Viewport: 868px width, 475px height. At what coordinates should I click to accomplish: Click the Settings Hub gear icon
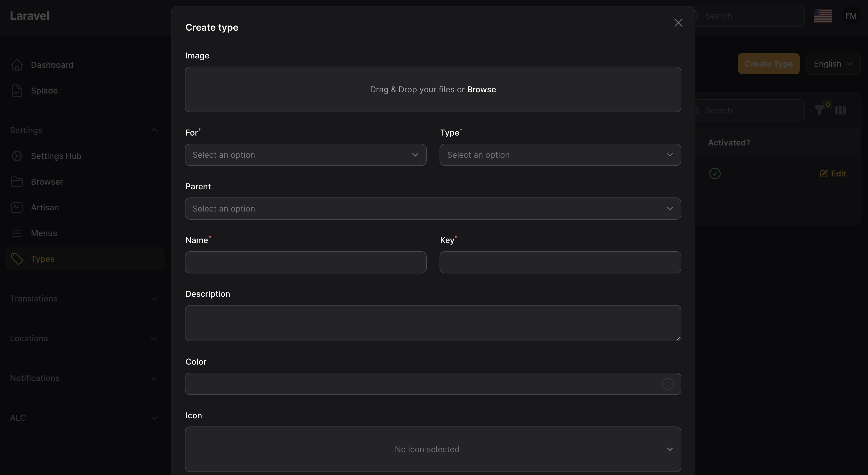pos(17,156)
